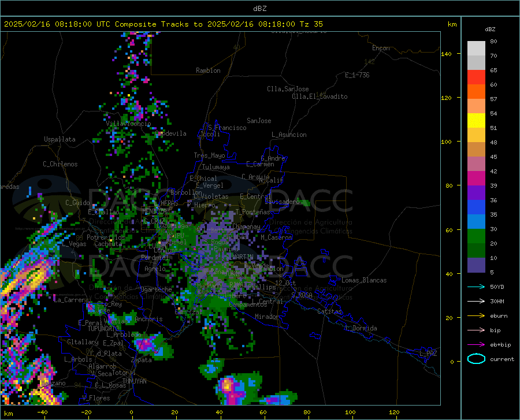Click the Mirador map label
Screen dimensions: 520x420
[267, 317]
